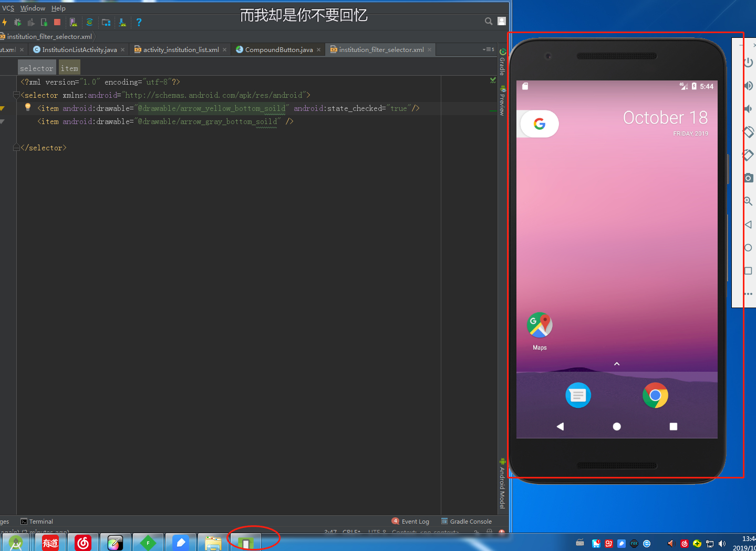
Task: Open the Google search widget on phone
Action: click(x=539, y=124)
